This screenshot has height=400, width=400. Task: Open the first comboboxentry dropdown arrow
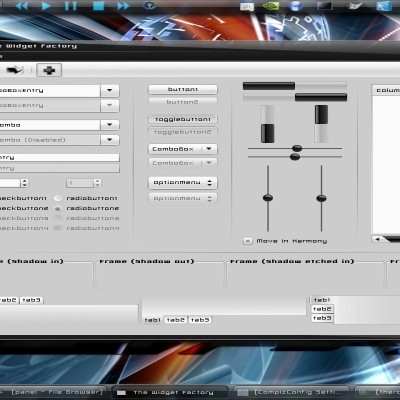point(110,90)
